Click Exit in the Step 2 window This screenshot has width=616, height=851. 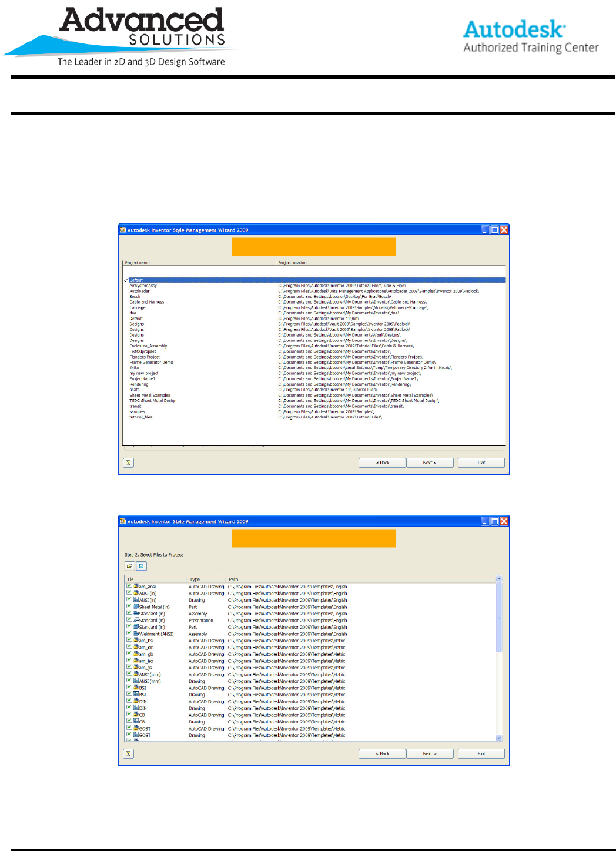(x=481, y=753)
